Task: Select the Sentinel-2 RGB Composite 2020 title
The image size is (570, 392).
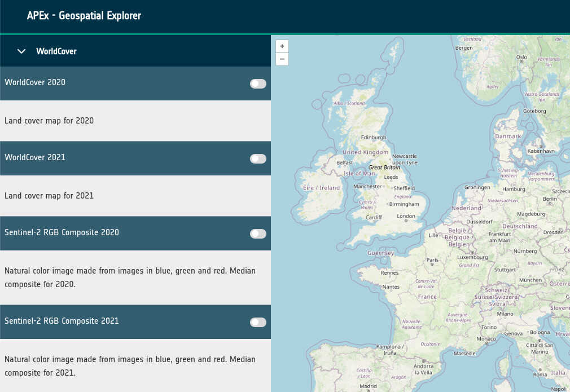Action: point(62,232)
